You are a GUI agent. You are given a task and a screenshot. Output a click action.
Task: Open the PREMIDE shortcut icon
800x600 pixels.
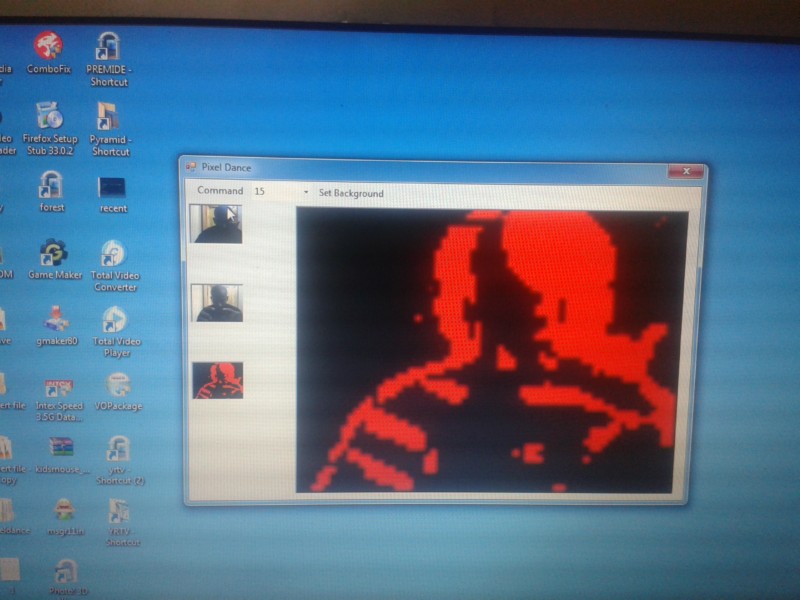pos(109,59)
